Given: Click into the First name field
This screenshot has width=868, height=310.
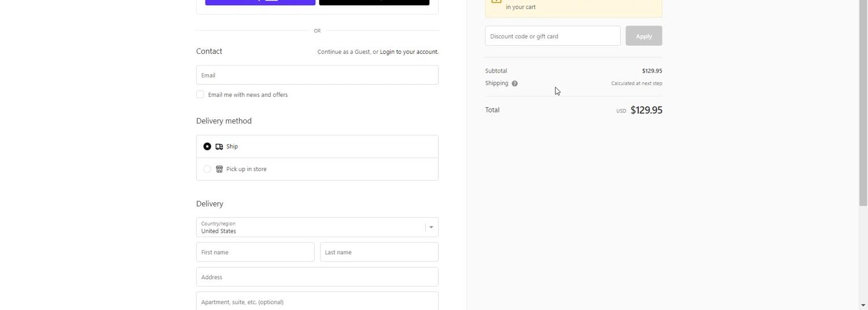Looking at the screenshot, I should point(255,252).
